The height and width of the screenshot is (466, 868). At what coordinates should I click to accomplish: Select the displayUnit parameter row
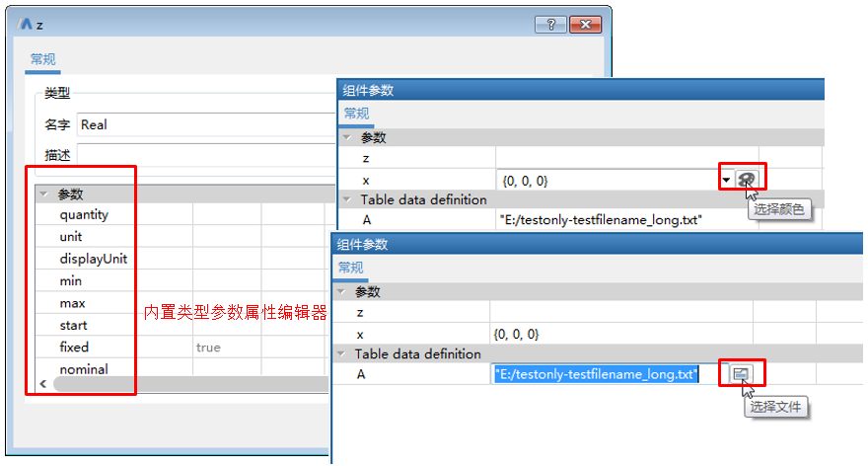(93, 259)
